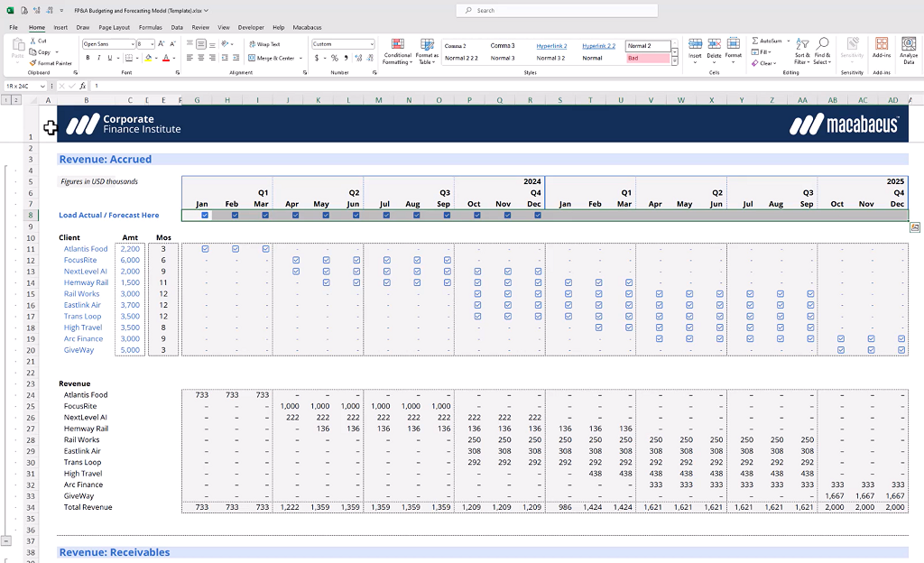Open Format as Table
The width and height of the screenshot is (924, 563).
pos(427,51)
